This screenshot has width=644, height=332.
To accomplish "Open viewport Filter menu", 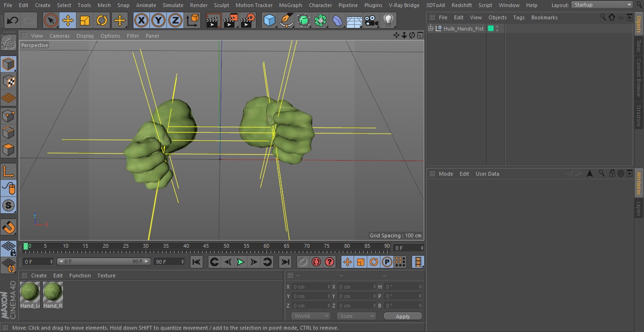I will pos(133,36).
